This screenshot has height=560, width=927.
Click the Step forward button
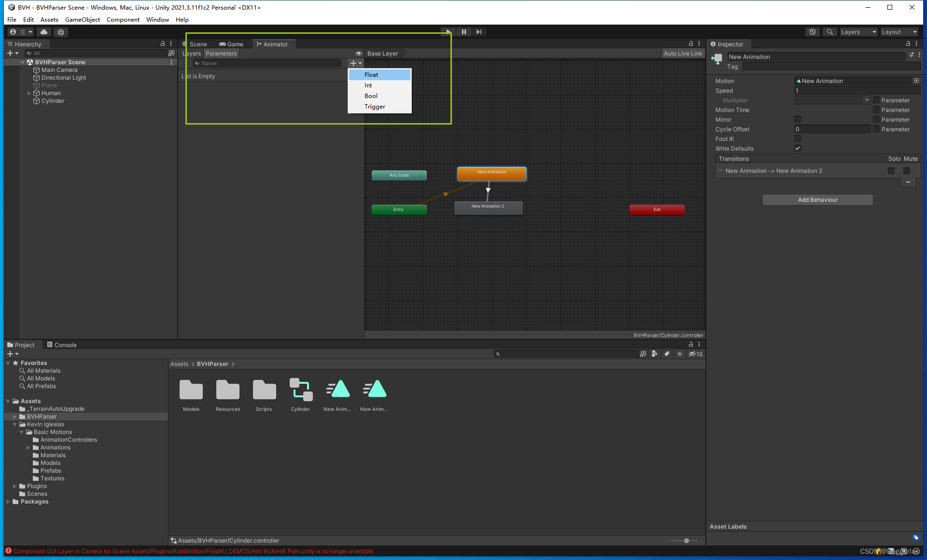(478, 32)
